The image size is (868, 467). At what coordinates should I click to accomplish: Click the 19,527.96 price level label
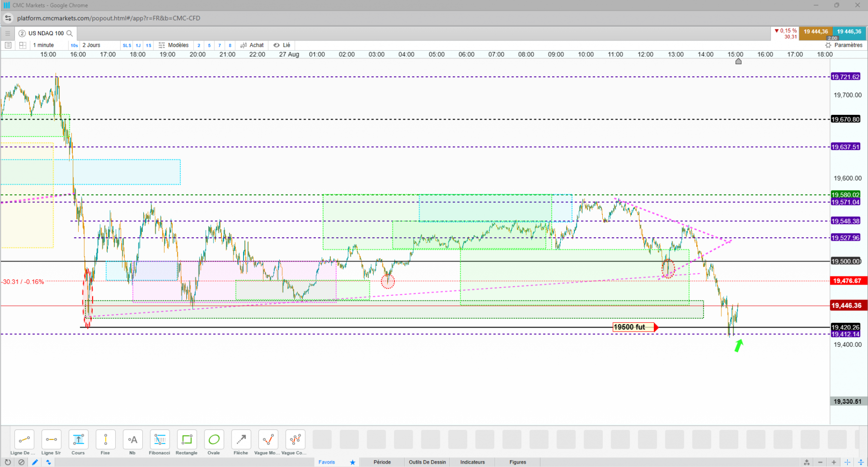click(x=845, y=238)
